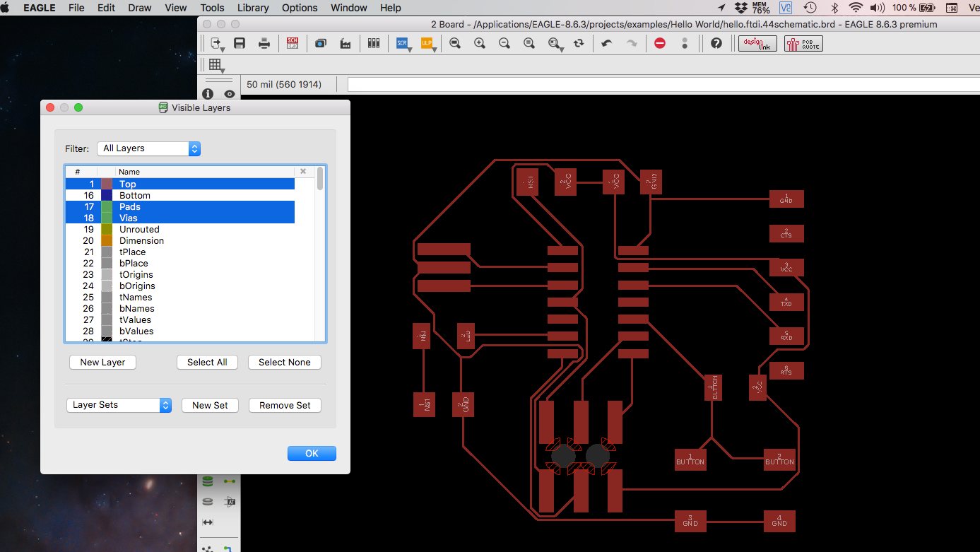980x552 pixels.
Task: Open the design link tool
Action: (x=757, y=43)
